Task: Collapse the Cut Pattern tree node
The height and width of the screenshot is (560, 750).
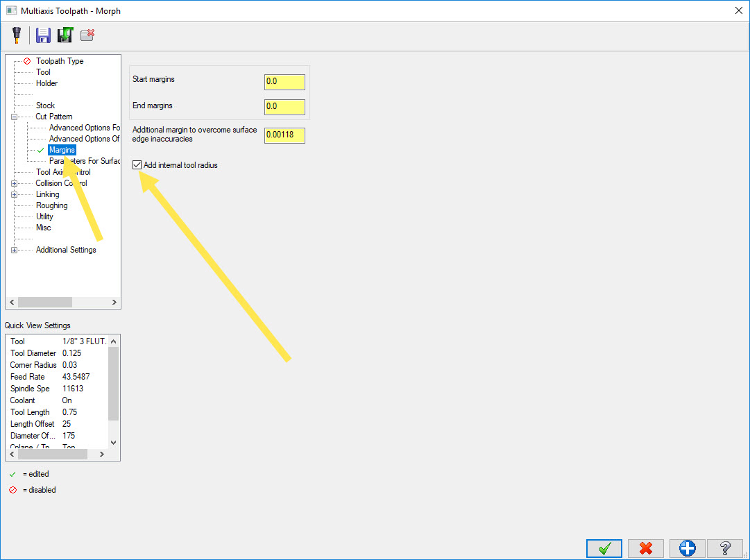Action: pos(15,117)
